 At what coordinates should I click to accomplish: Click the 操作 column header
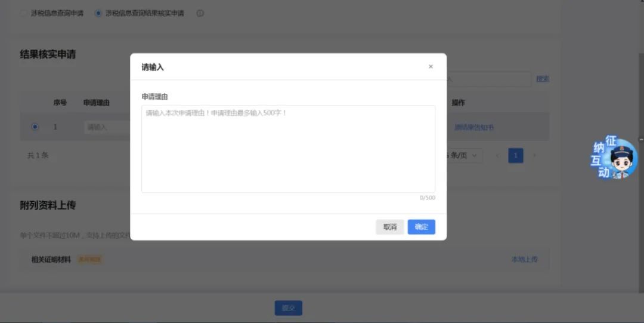click(459, 103)
